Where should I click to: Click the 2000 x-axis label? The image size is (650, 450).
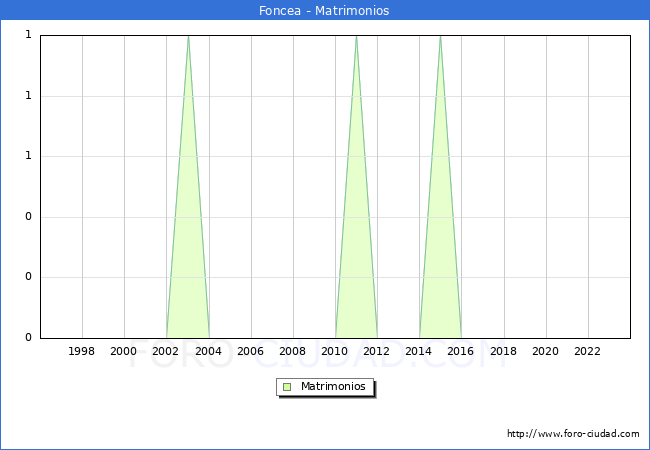pyautogui.click(x=124, y=351)
